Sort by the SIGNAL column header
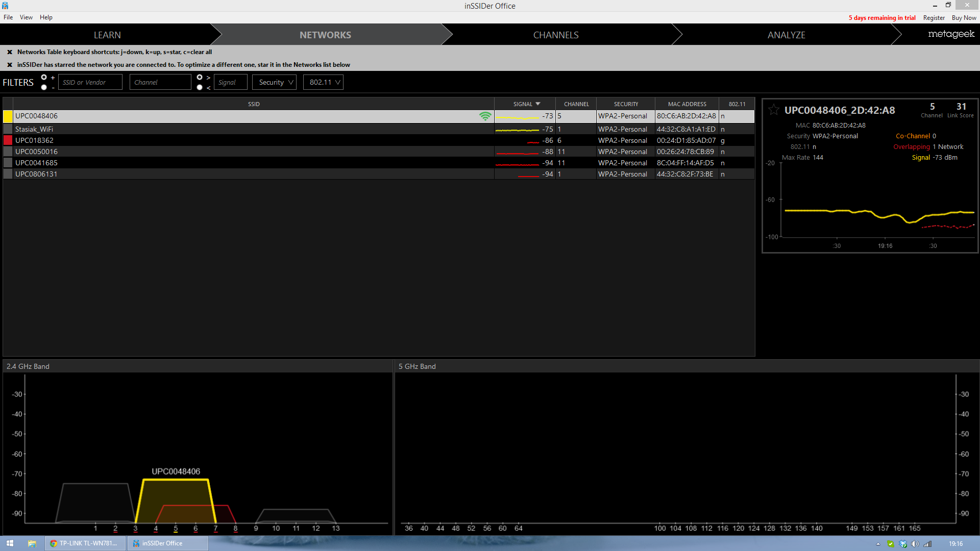 click(525, 104)
